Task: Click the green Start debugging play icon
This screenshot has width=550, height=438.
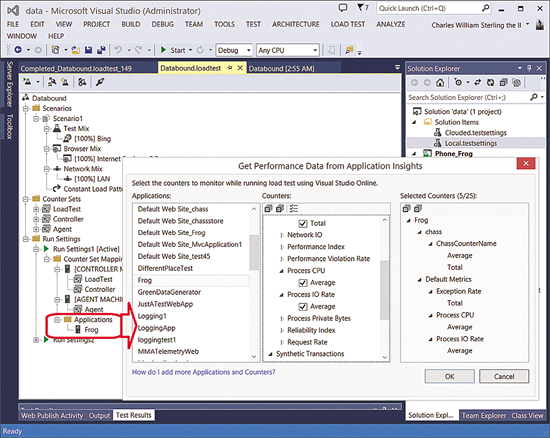Action: coord(163,50)
